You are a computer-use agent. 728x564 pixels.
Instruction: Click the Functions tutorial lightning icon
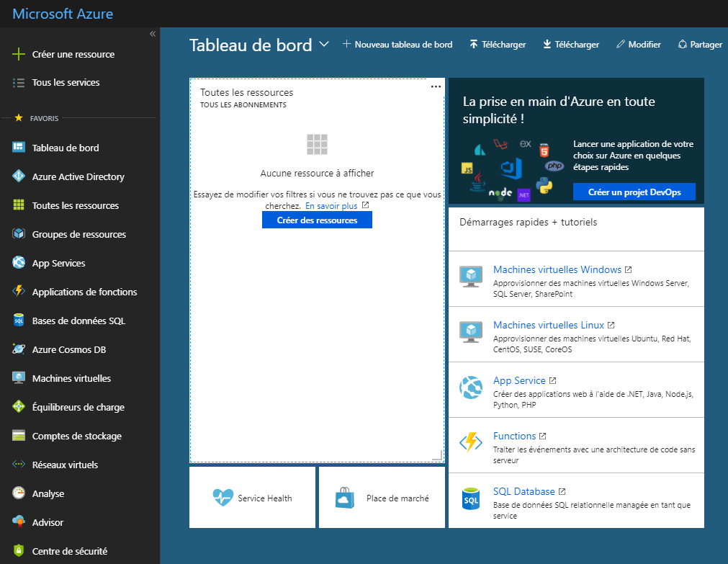click(x=471, y=443)
